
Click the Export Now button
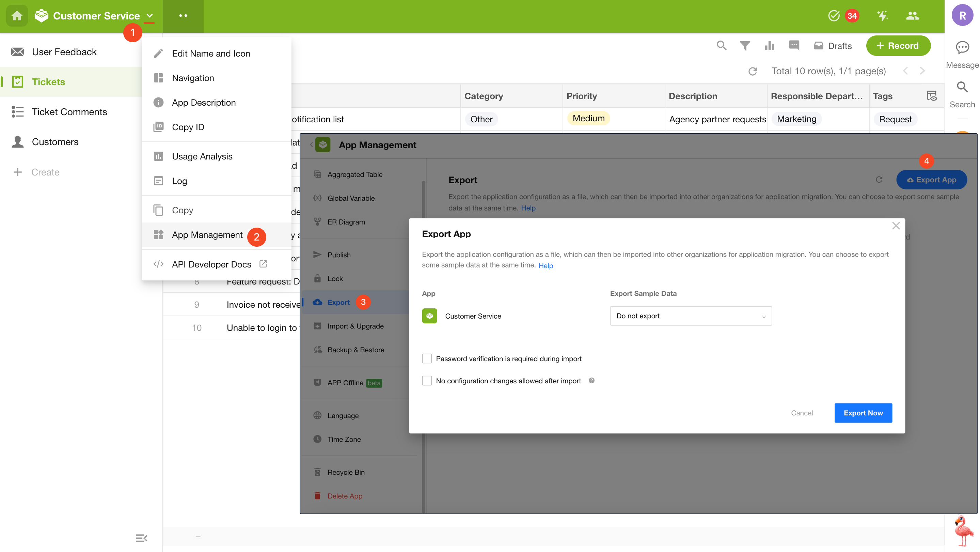pos(863,413)
